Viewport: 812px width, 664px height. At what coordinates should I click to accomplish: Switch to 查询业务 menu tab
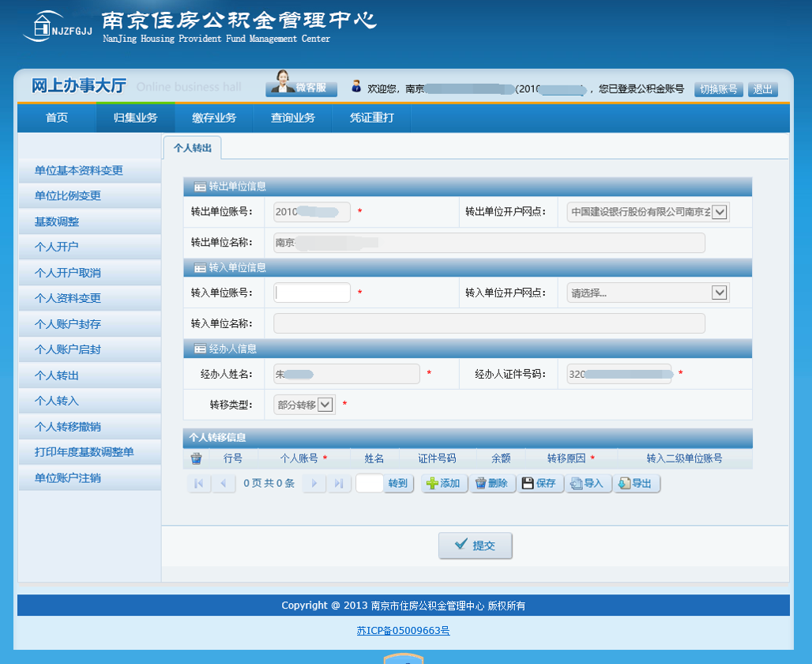coord(293,119)
